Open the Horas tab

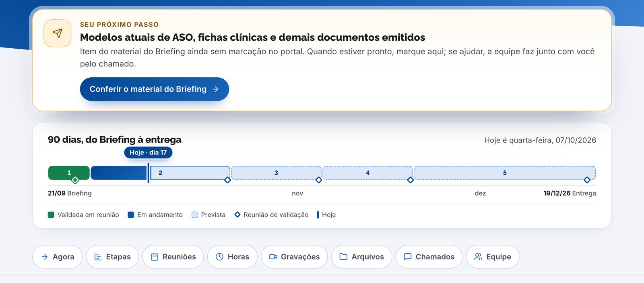pyautogui.click(x=232, y=257)
